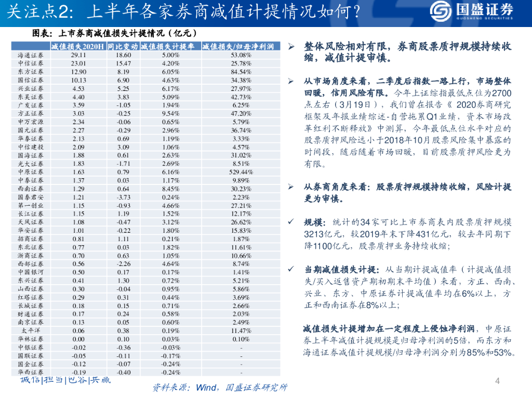The height and width of the screenshot is (399, 532).
Task: Select the 减值损失/归母净利润 column header
Action: click(x=238, y=46)
